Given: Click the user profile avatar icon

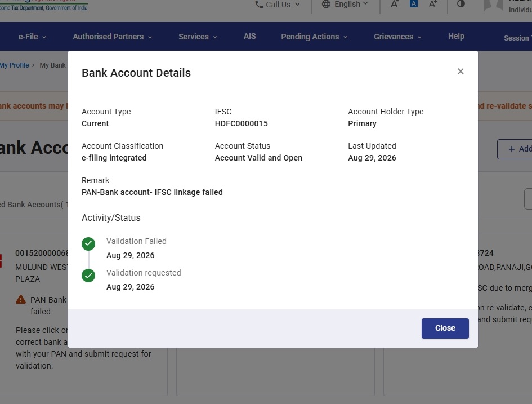Looking at the screenshot, I should (x=493, y=5).
